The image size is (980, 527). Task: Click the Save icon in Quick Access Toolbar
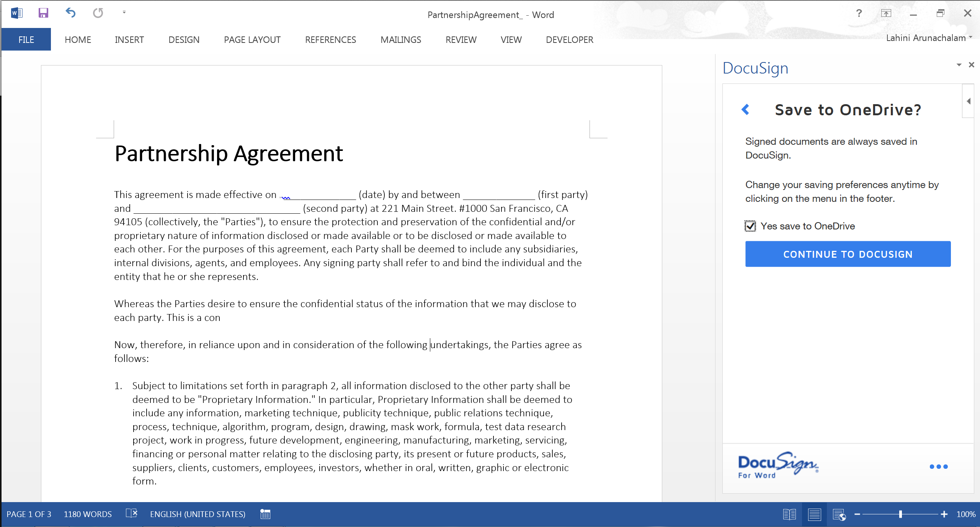pos(43,13)
